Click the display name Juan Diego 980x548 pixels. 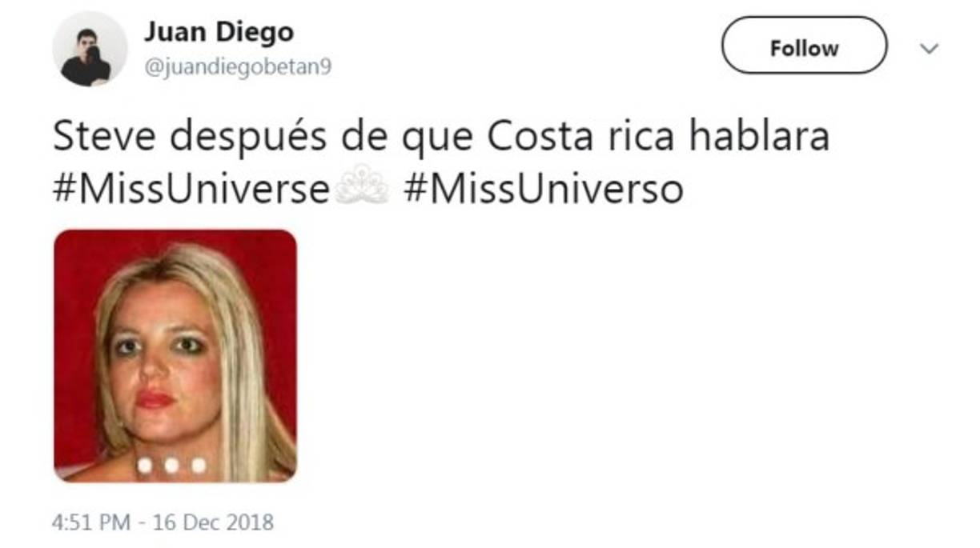[217, 32]
